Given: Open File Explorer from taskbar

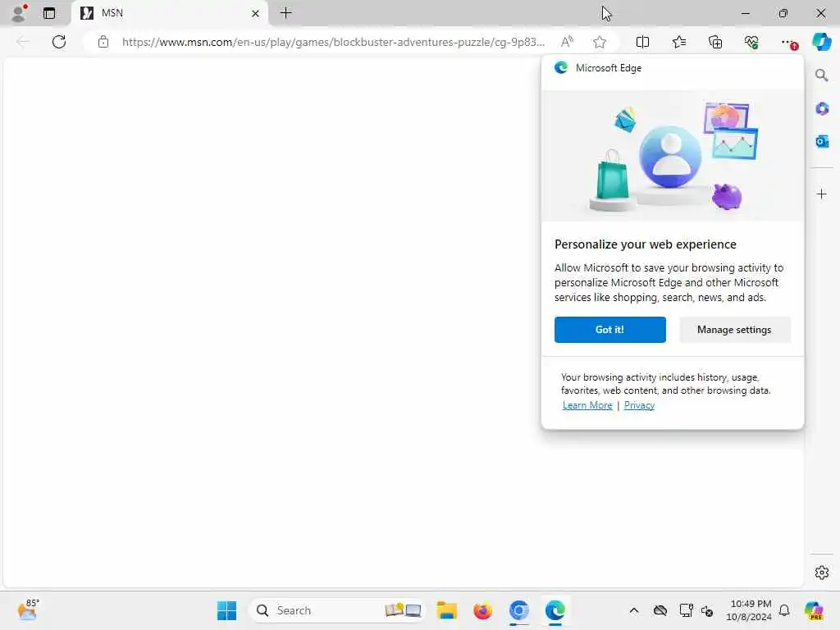Looking at the screenshot, I should pyautogui.click(x=446, y=610).
